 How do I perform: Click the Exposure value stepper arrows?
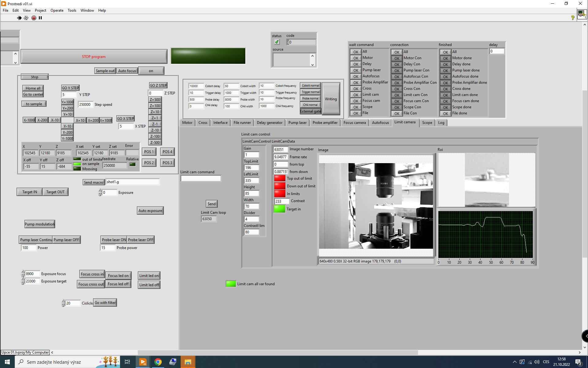coord(100,193)
